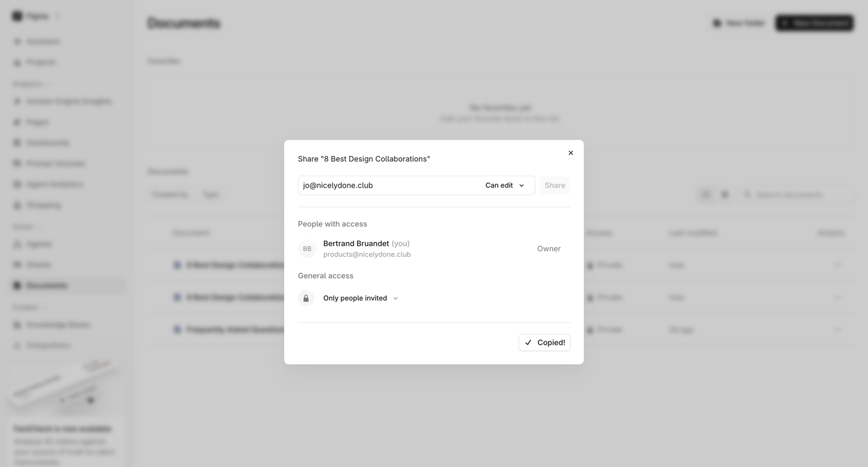Click the Copied! link button

pos(544,343)
